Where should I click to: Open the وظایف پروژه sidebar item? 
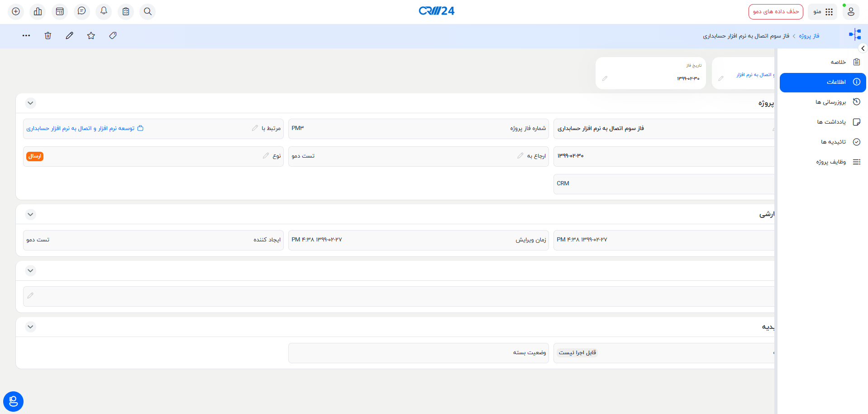(x=830, y=162)
